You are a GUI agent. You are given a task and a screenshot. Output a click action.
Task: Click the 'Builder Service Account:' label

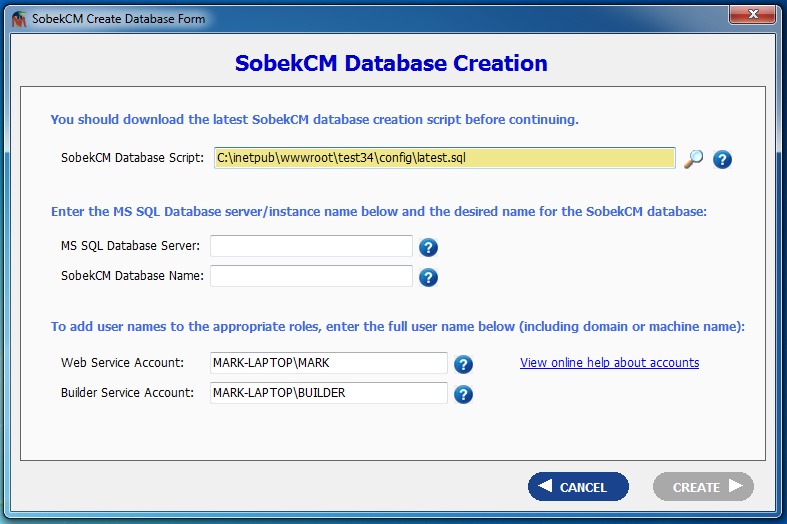(127, 392)
